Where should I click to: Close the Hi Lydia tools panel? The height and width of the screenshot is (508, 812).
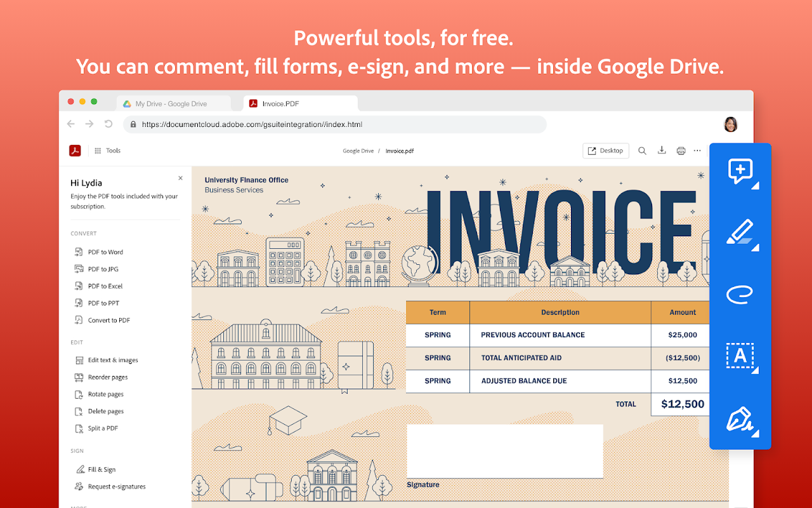[180, 178]
